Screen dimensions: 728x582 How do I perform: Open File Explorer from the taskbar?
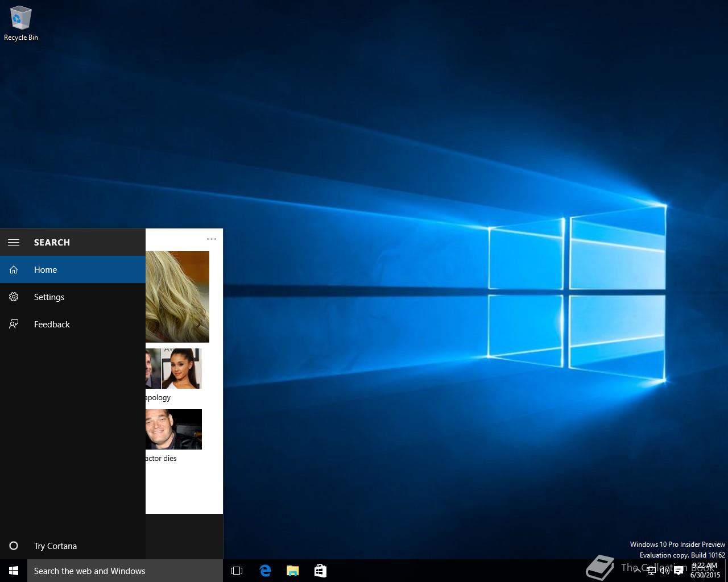293,571
